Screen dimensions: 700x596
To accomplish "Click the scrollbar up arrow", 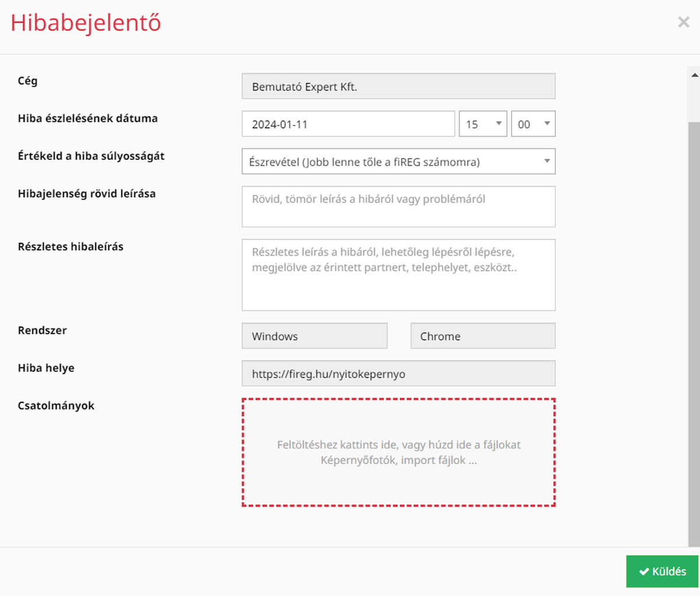I will 694,75.
